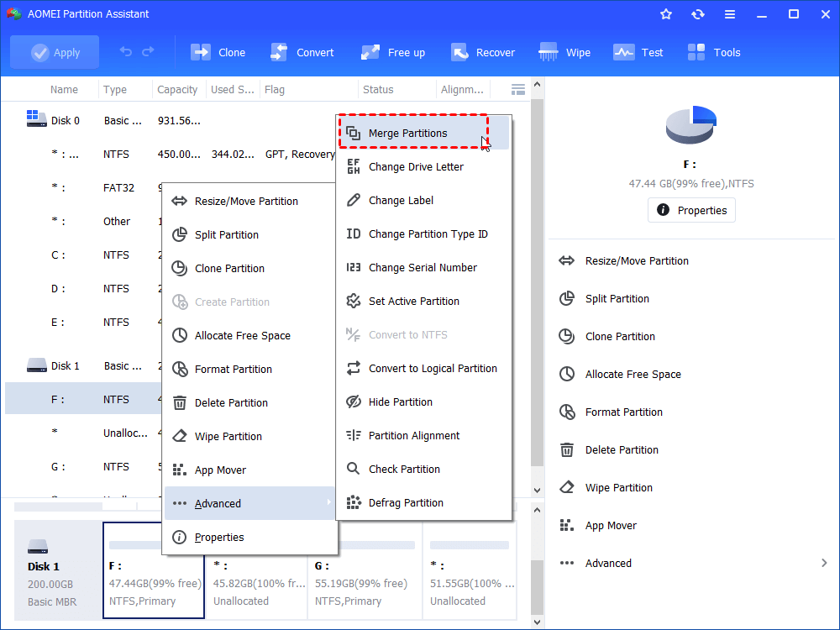This screenshot has height=630, width=840.
Task: Click the Capacity column header
Action: pyautogui.click(x=177, y=90)
